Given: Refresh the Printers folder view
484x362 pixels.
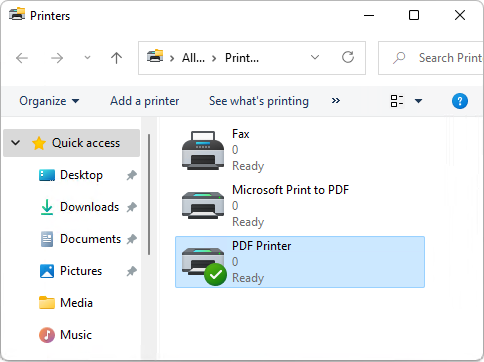Looking at the screenshot, I should pos(348,58).
